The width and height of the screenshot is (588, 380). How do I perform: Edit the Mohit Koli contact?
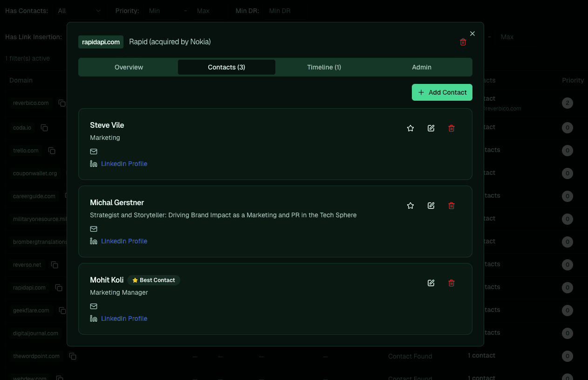tap(431, 283)
